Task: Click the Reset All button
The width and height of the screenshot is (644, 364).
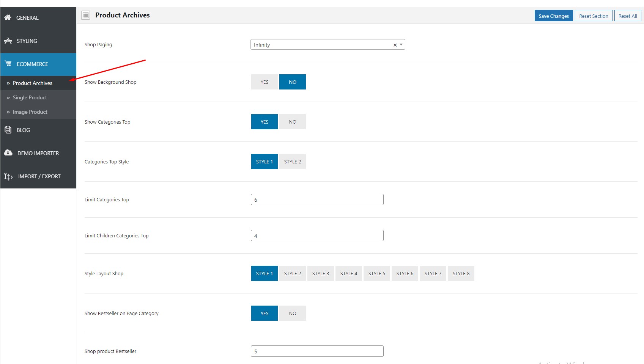Action: (628, 16)
